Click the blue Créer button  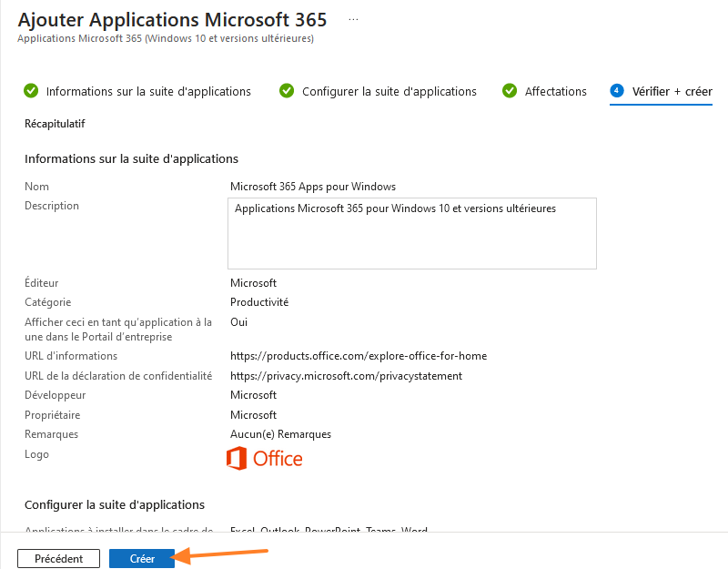(x=142, y=559)
